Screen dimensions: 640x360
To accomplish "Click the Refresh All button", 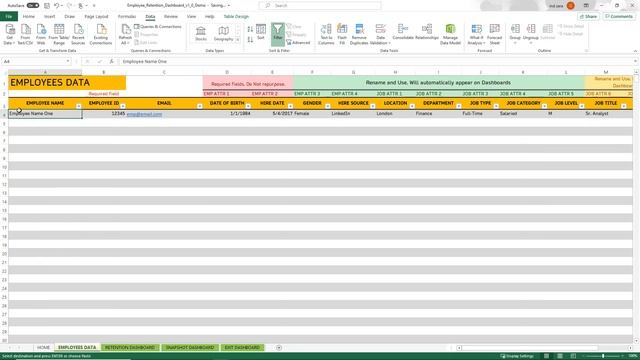I will click(x=125, y=34).
